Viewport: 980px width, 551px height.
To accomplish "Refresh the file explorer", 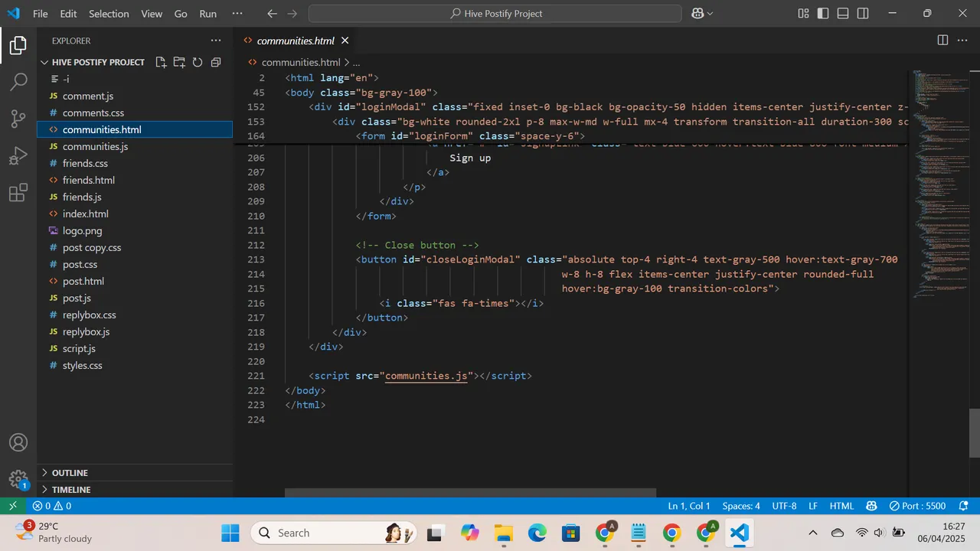I will coord(198,62).
